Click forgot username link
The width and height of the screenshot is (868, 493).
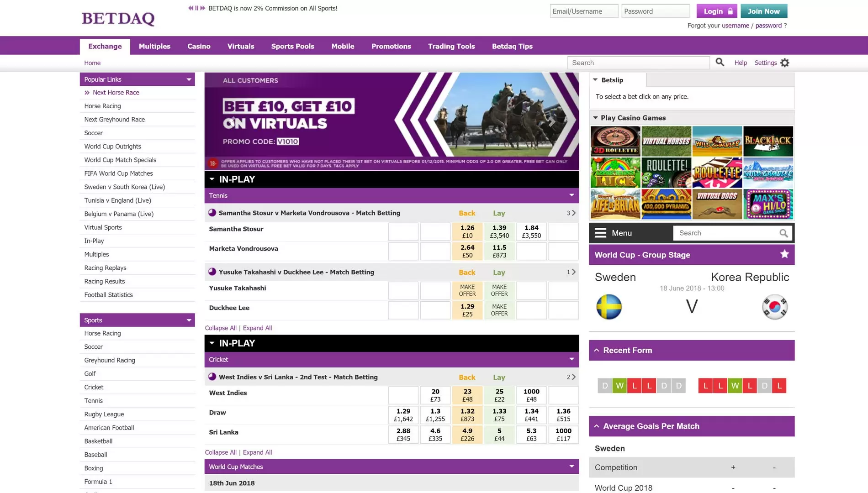pos(736,26)
